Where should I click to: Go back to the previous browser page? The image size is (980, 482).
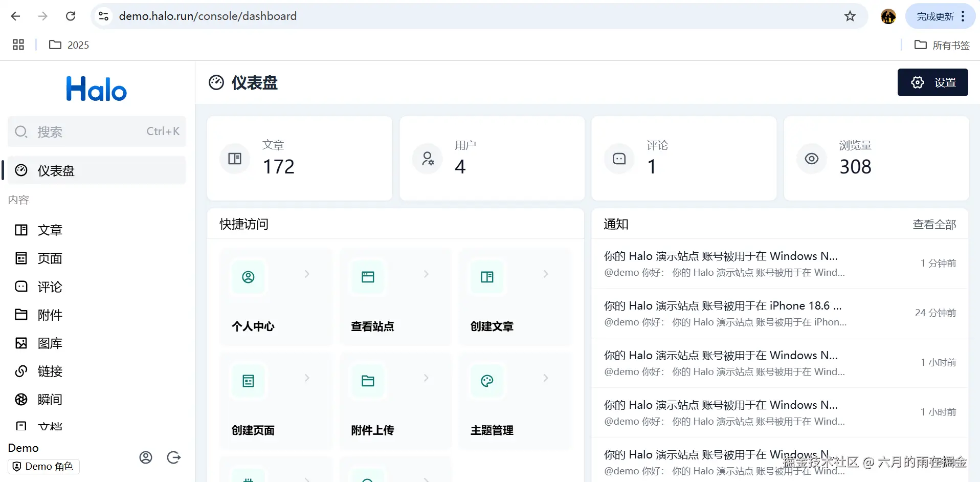[16, 16]
